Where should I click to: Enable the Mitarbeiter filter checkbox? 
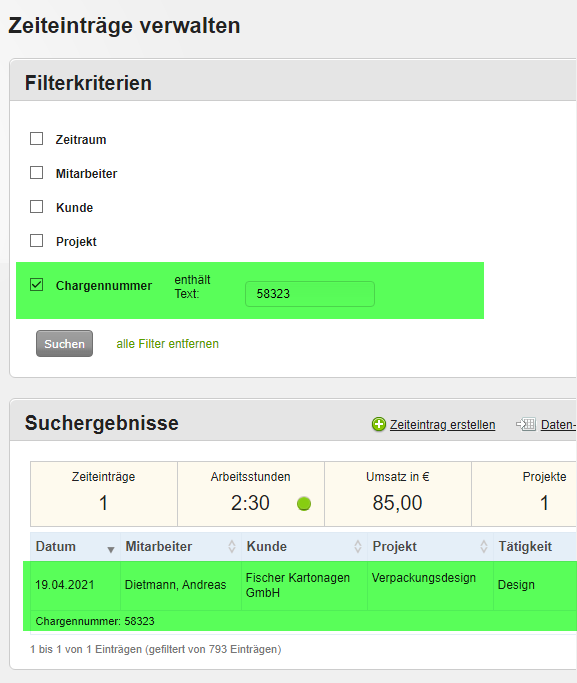tap(37, 173)
